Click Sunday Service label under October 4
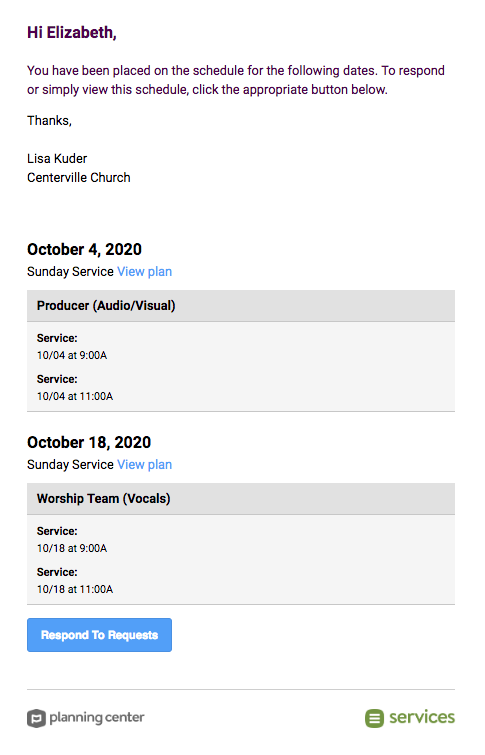This screenshot has height=755, width=485. (x=70, y=272)
